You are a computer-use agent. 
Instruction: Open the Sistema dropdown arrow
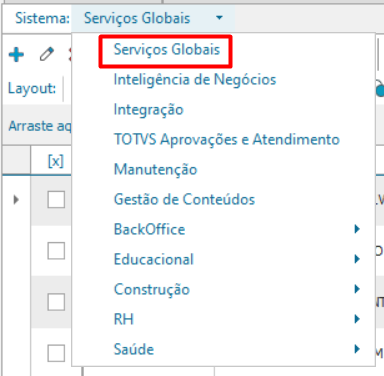[219, 18]
